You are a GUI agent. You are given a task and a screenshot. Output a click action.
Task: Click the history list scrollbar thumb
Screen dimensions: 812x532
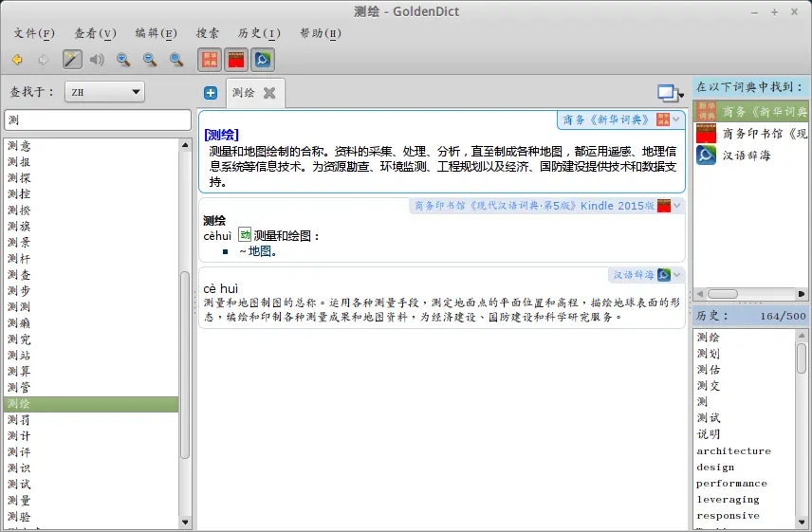(802, 358)
